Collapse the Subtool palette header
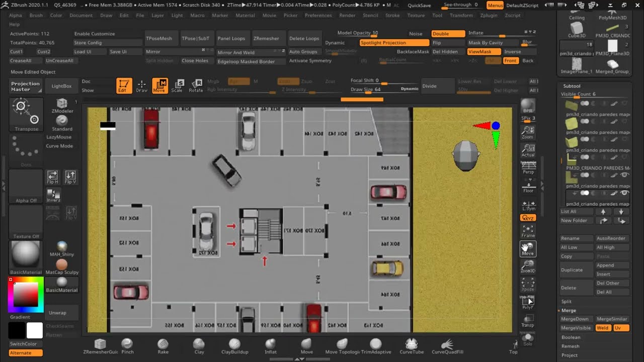Viewport: 644px width, 362px height. pyautogui.click(x=572, y=86)
